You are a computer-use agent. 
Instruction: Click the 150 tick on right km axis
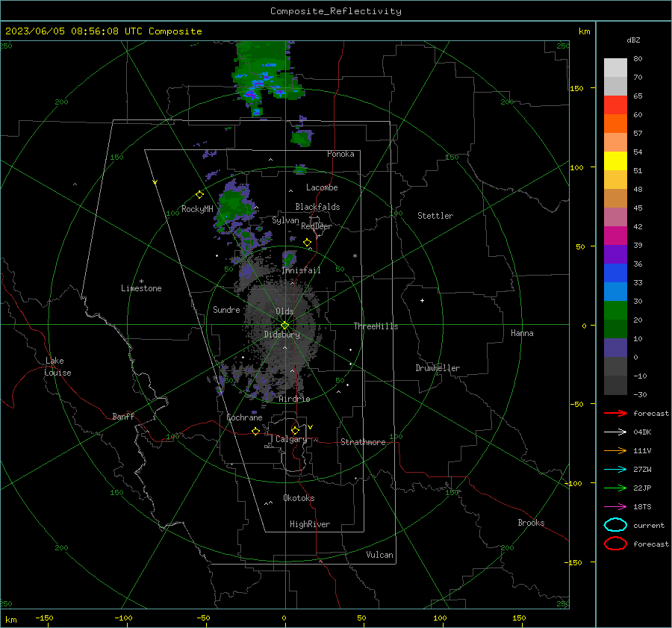coord(577,88)
